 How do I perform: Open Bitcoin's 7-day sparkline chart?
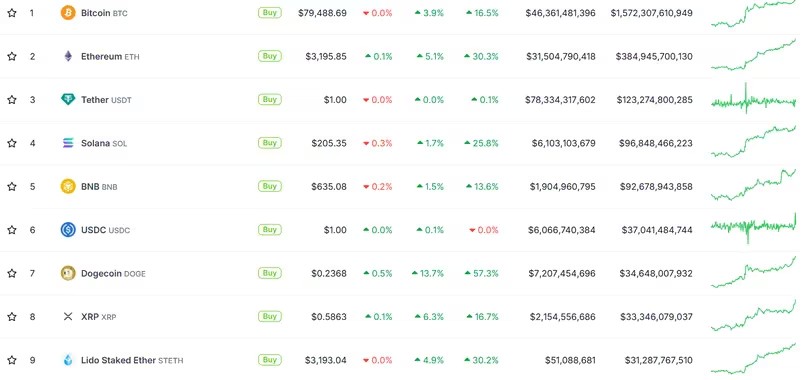click(x=753, y=14)
